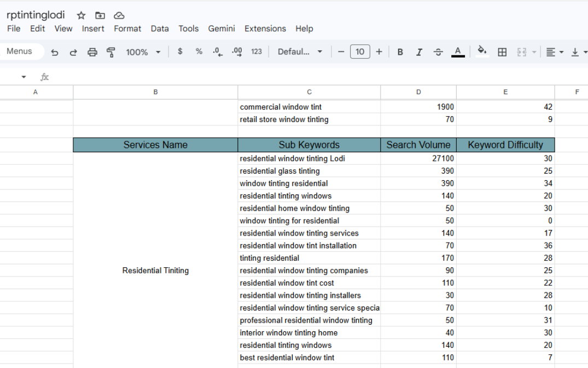Open the Format menu

click(x=127, y=28)
